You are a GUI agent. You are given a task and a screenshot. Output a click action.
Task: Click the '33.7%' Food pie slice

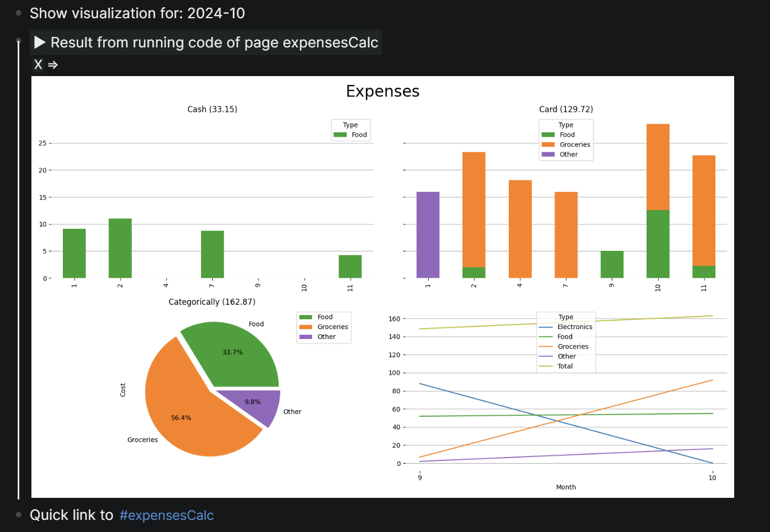point(233,352)
